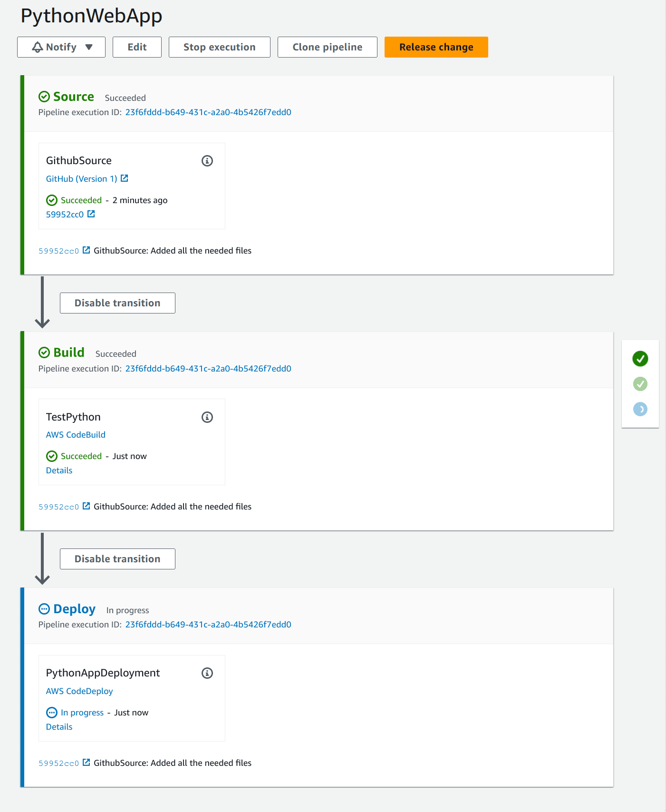Open info icon on PythonAppDeployment action
The height and width of the screenshot is (812, 666).
(207, 673)
